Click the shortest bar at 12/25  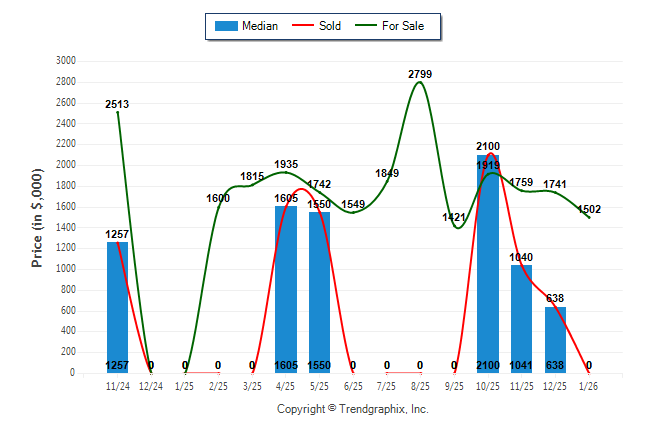coord(555,338)
